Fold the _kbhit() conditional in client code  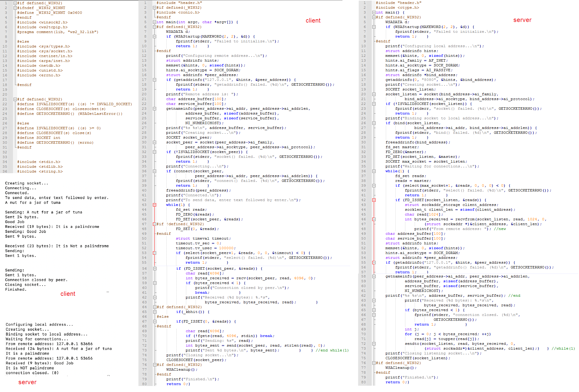click(154, 312)
